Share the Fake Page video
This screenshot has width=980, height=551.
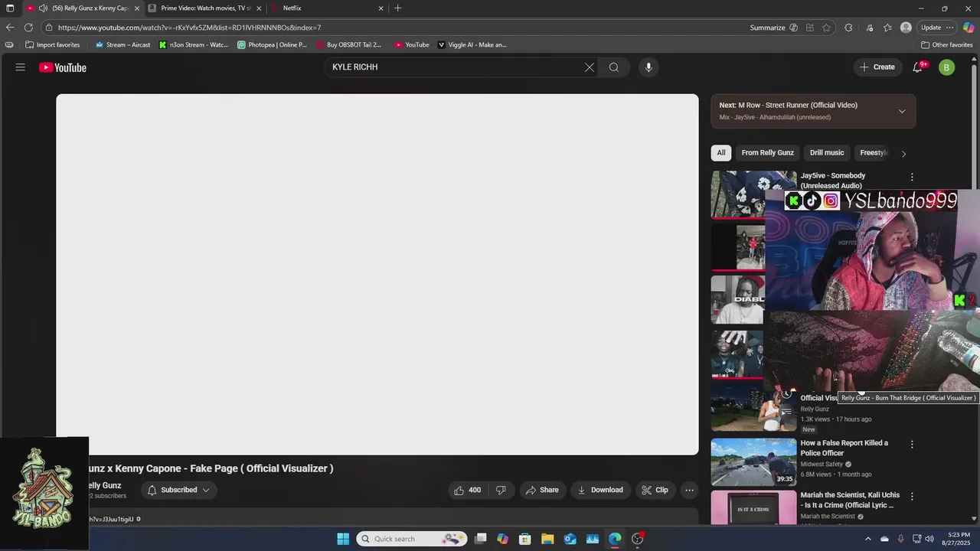[x=542, y=490]
